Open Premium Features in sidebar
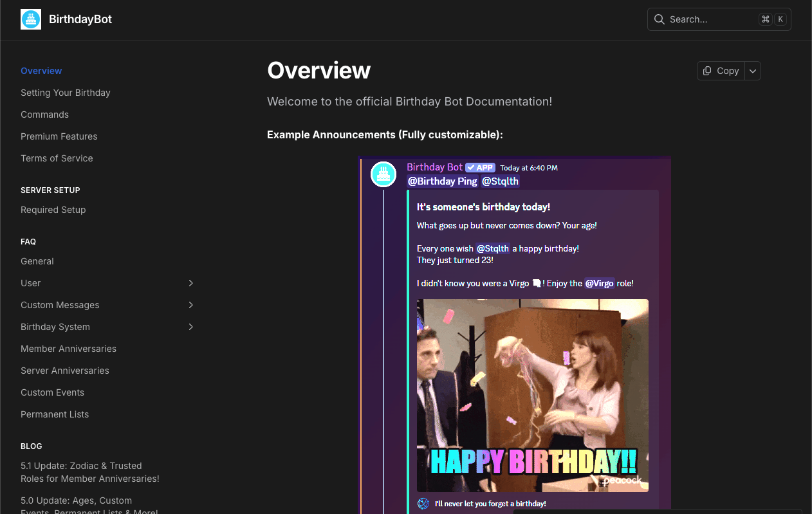The image size is (812, 514). click(x=59, y=136)
